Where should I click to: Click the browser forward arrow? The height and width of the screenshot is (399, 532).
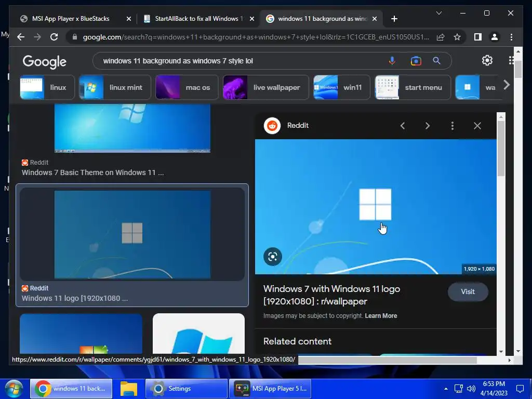(x=37, y=37)
